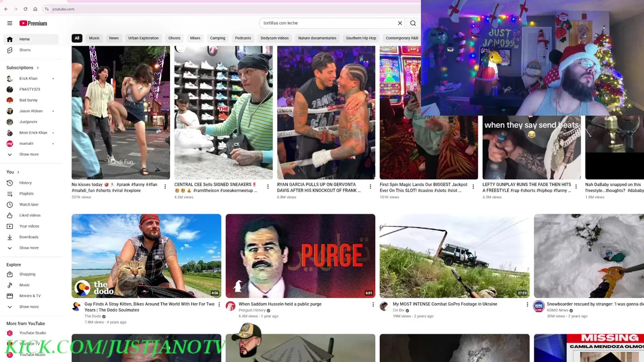Select the News filter chip
The width and height of the screenshot is (644, 362).
click(x=114, y=38)
